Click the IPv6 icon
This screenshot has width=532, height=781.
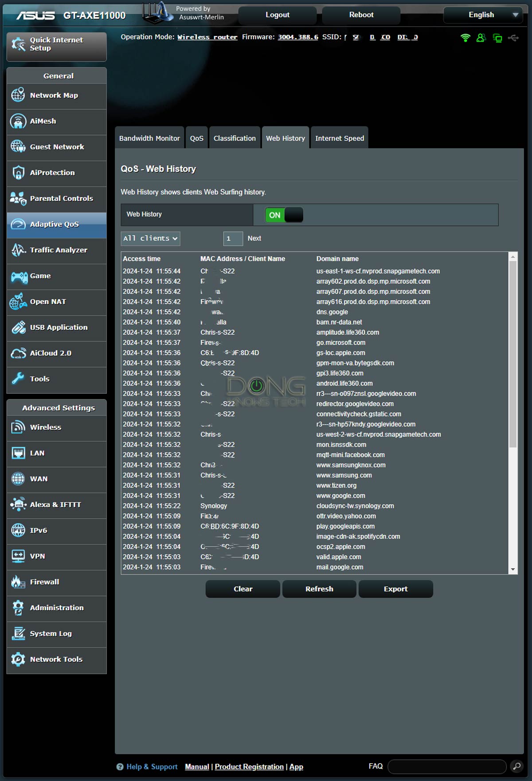18,530
